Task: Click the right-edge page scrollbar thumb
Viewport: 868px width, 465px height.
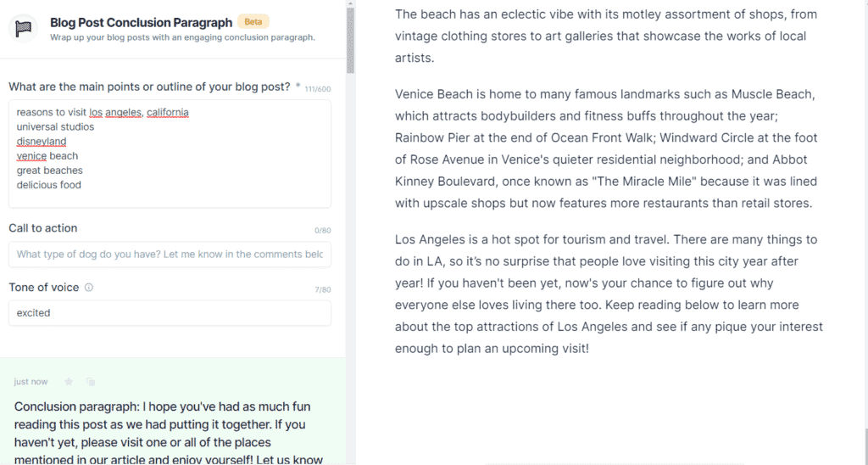Action: (865, 445)
